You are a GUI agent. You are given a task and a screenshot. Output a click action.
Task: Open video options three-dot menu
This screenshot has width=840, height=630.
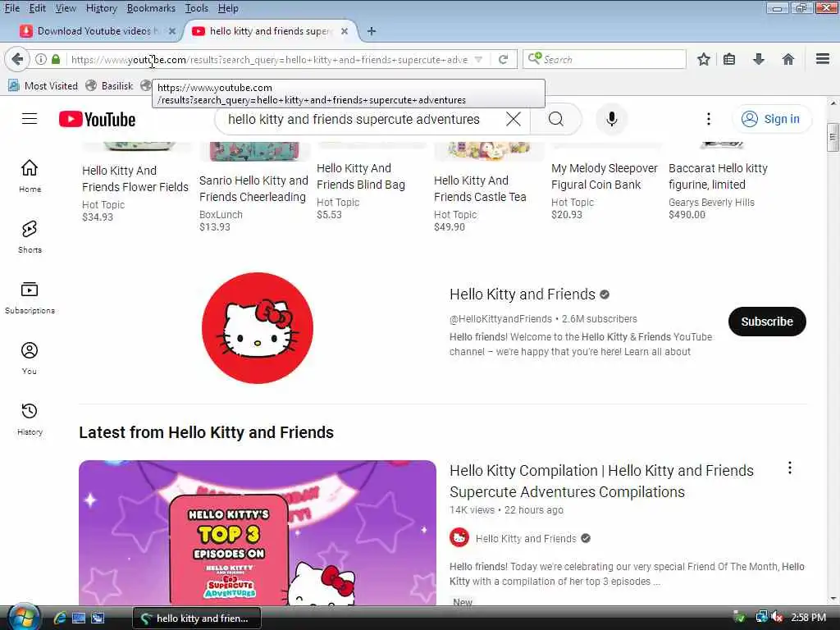click(790, 468)
